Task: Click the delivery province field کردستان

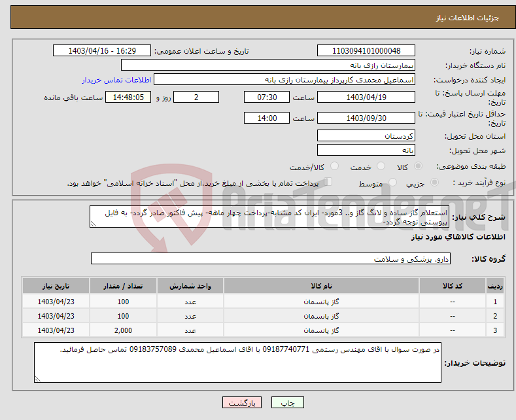Action: coord(366,135)
